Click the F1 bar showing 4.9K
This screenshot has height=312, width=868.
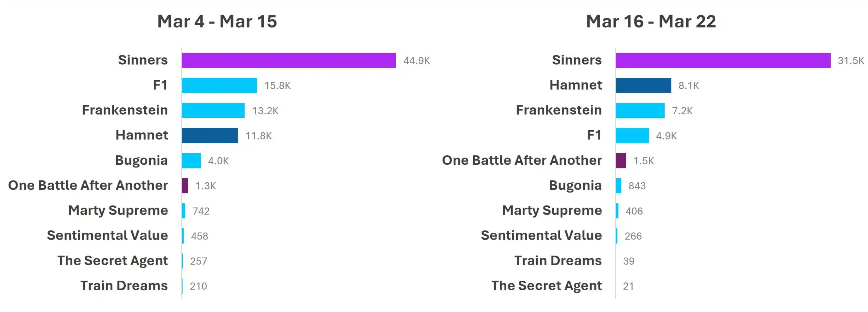632,135
